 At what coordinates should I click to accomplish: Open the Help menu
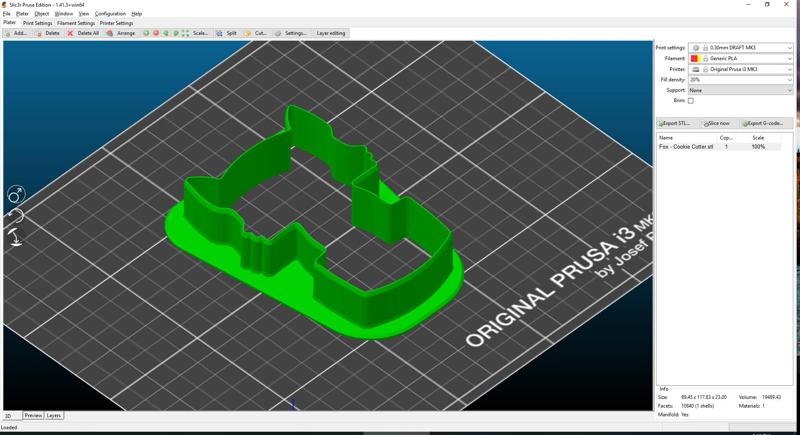tap(137, 14)
